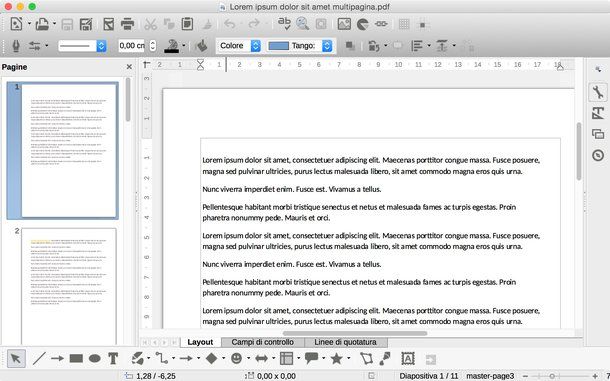
Task: Open the sidebar Properties wrench panel
Action: (598, 92)
